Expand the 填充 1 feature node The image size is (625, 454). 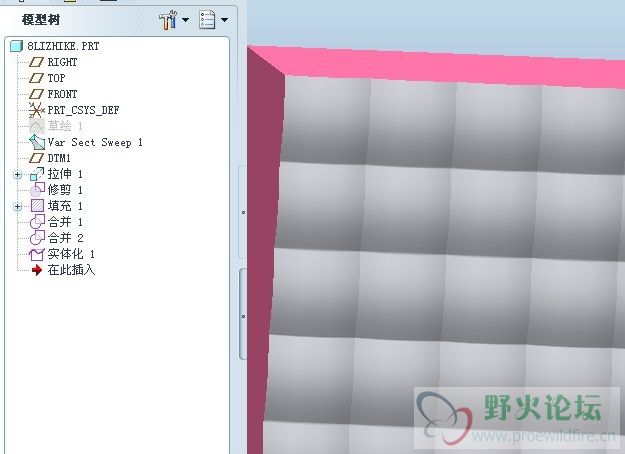tap(17, 206)
